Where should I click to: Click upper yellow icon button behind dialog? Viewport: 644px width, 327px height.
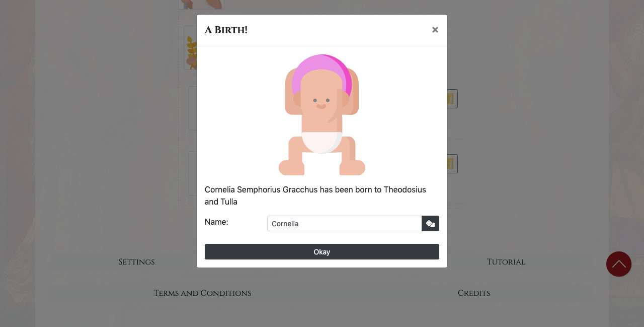coord(452,99)
